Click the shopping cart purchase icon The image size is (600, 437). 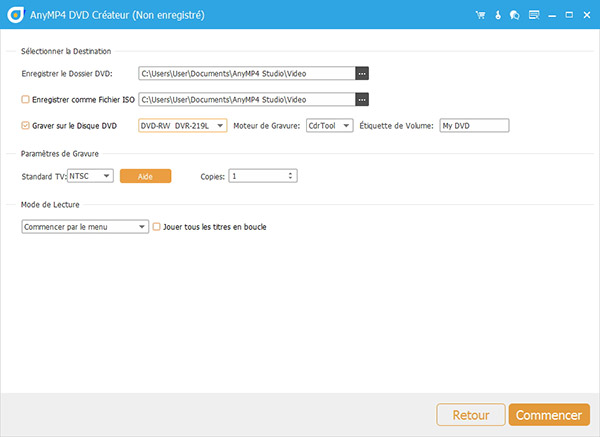[481, 15]
